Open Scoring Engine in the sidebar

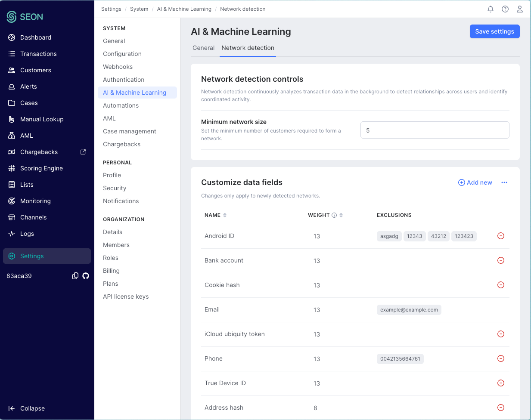pos(41,168)
